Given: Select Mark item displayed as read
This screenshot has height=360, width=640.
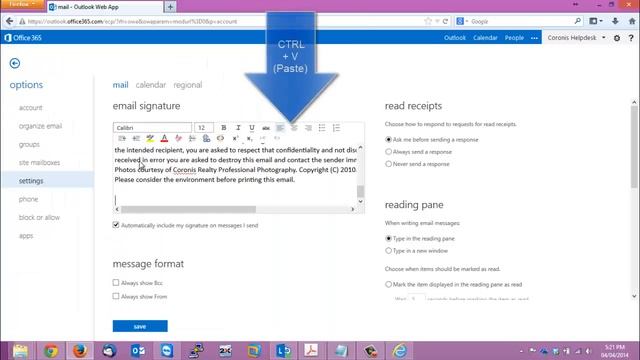Looking at the screenshot, I should [389, 284].
